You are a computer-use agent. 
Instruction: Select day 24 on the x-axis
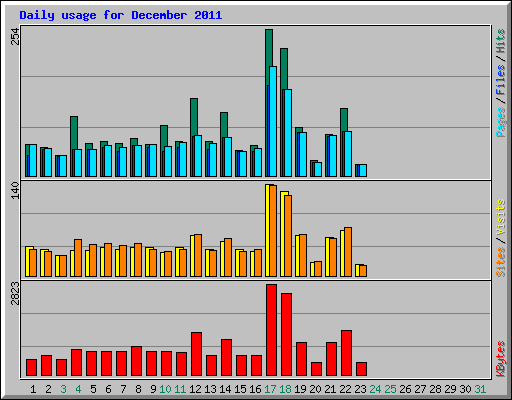375,389
